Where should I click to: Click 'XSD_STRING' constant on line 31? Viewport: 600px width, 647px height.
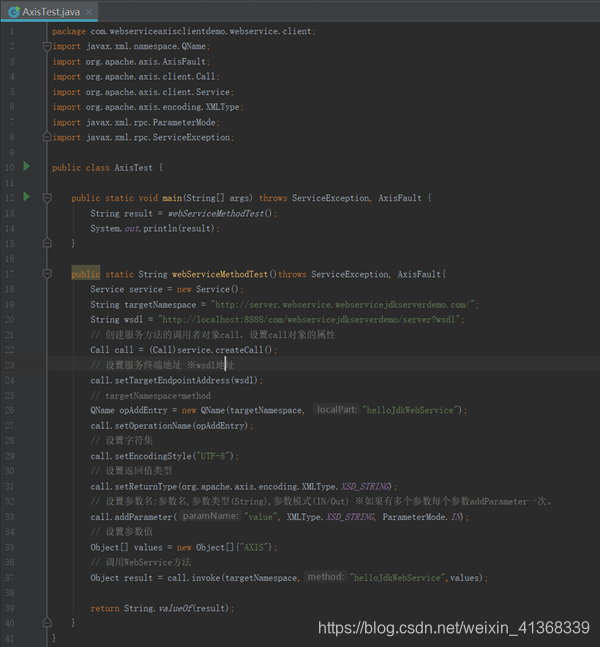(x=366, y=487)
